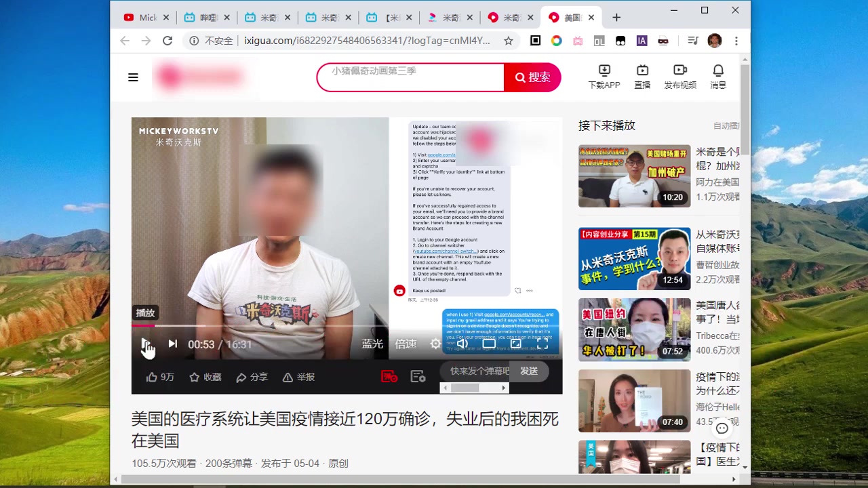The height and width of the screenshot is (488, 868).
Task: Play the video with the play button
Action: coord(144,344)
